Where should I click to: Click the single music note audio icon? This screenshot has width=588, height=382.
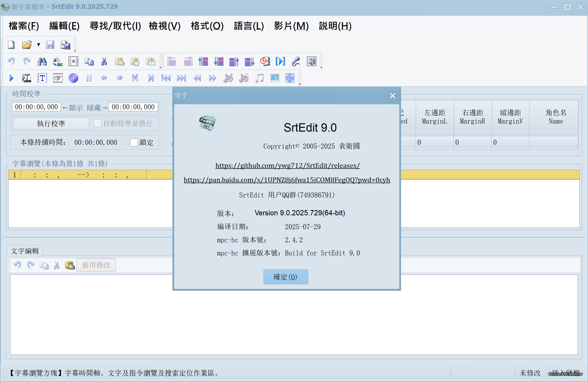(x=259, y=78)
